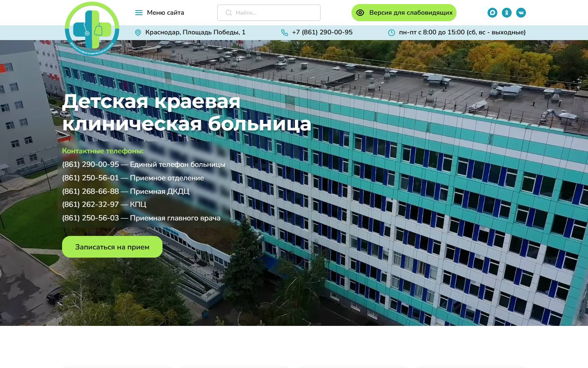The image size is (588, 368).
Task: Select the "Приемная ДКДЦ" phone line
Action: point(126,191)
